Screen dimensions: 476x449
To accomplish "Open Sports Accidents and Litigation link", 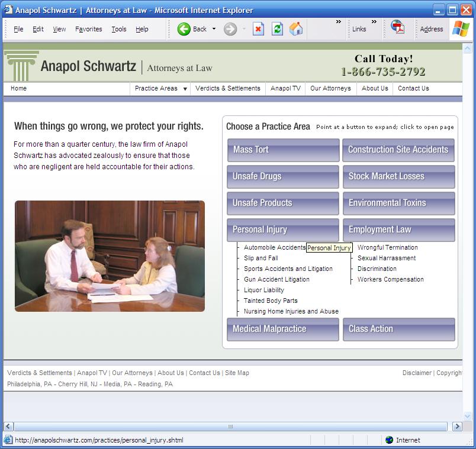I will pos(288,269).
